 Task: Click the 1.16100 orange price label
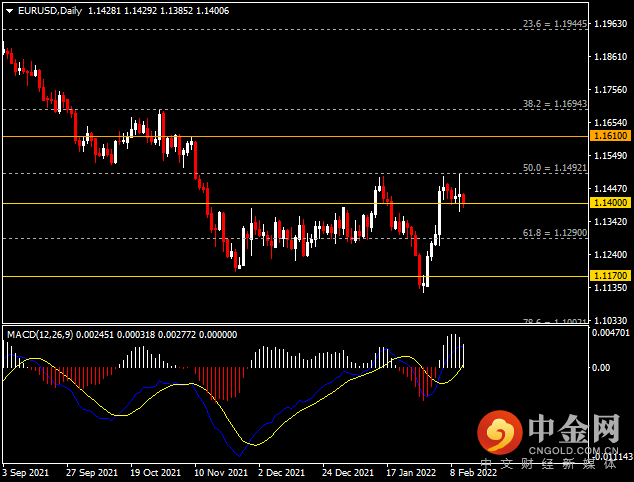611,135
